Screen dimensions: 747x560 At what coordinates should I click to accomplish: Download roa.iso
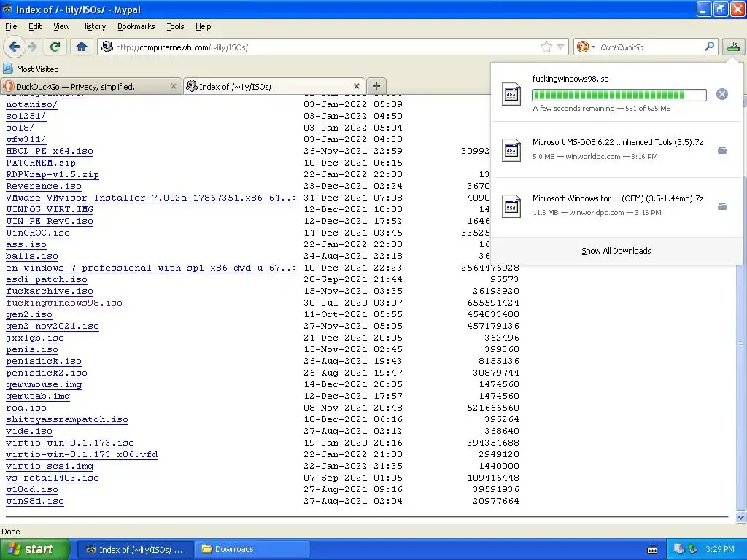[26, 408]
